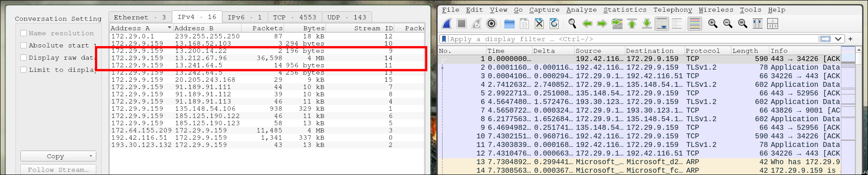
Task: Sort conversations by Stream ID column
Action: [x=360, y=28]
